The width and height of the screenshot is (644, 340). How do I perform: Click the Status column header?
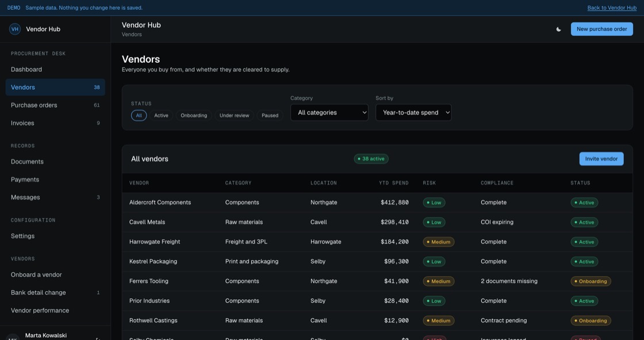click(x=580, y=183)
